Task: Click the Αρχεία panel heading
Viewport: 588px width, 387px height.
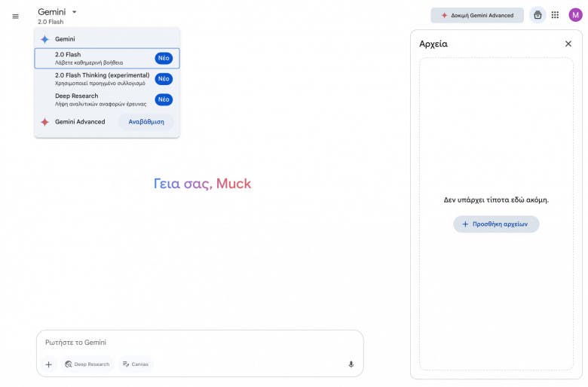Action: pos(433,44)
